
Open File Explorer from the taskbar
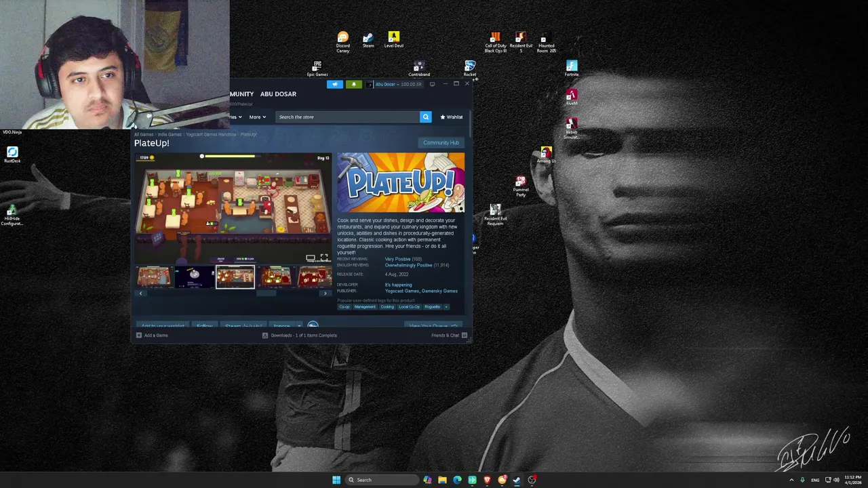coord(442,480)
